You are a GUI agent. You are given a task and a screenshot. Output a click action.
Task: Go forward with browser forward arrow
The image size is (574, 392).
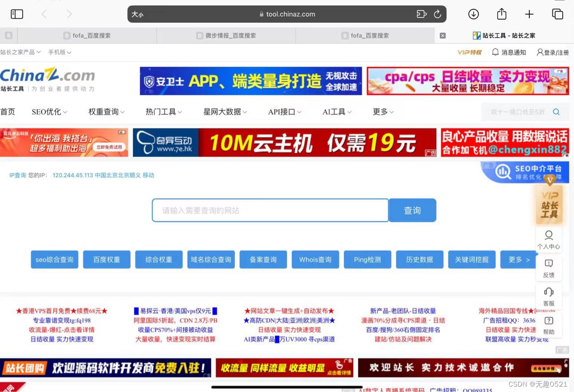69,14
